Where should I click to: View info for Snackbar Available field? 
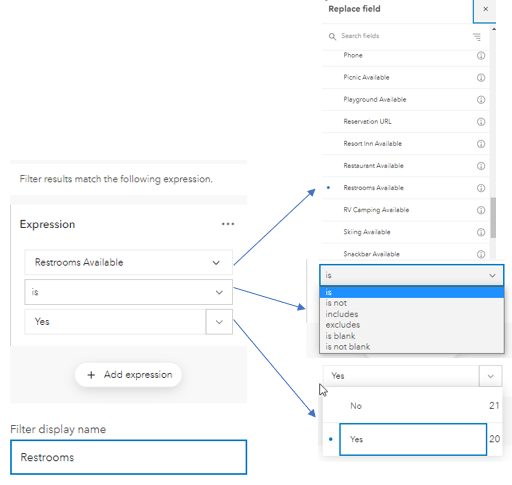481,254
